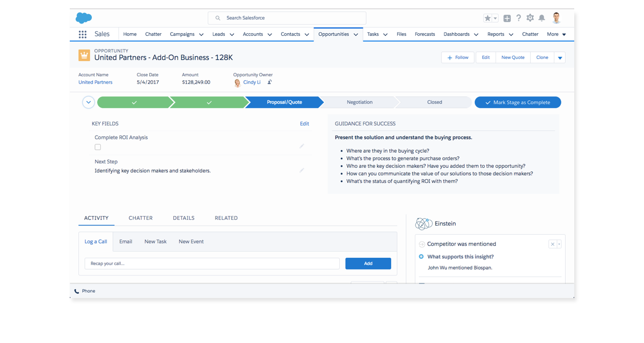
Task: Open the App Launcher grid icon
Action: pyautogui.click(x=83, y=34)
